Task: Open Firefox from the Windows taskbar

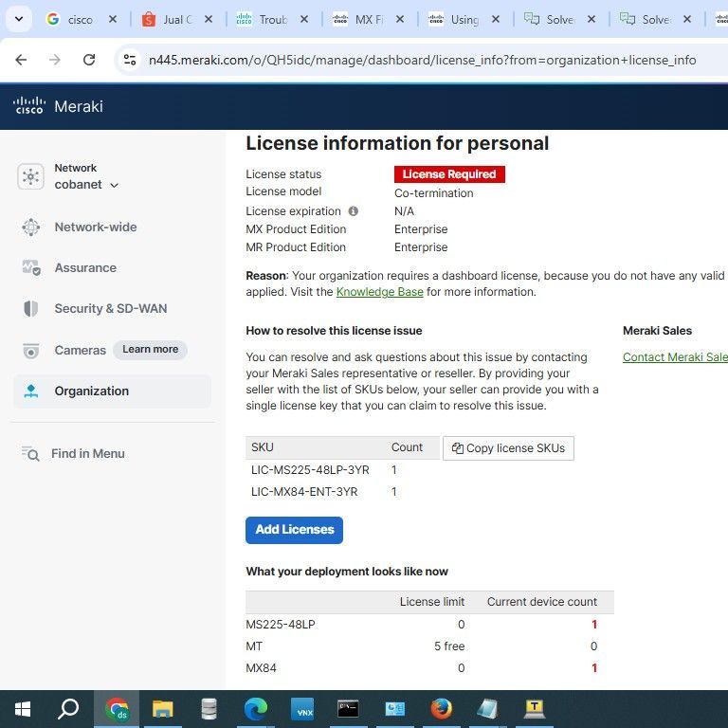Action: click(x=441, y=709)
